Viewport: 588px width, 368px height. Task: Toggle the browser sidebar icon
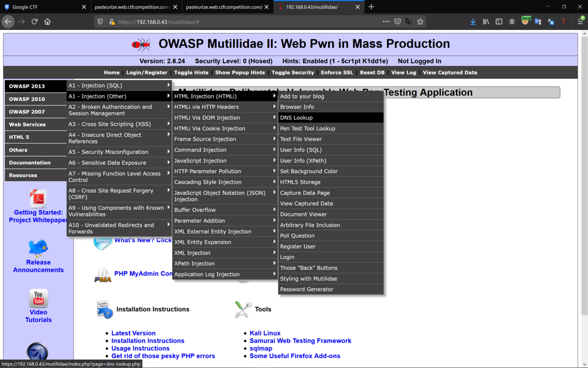[x=499, y=22]
